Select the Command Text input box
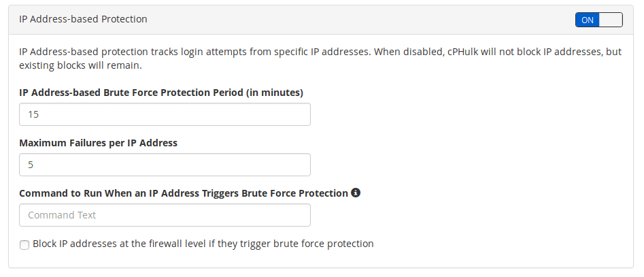The height and width of the screenshot is (277, 644). click(165, 215)
